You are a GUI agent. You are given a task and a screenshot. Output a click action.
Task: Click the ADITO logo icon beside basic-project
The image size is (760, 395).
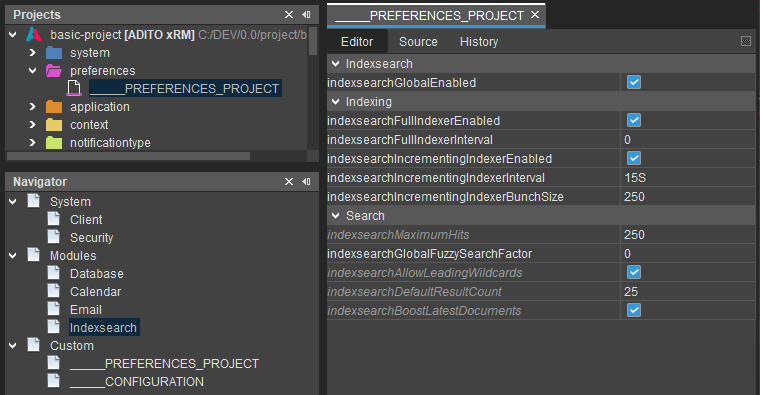click(x=34, y=34)
